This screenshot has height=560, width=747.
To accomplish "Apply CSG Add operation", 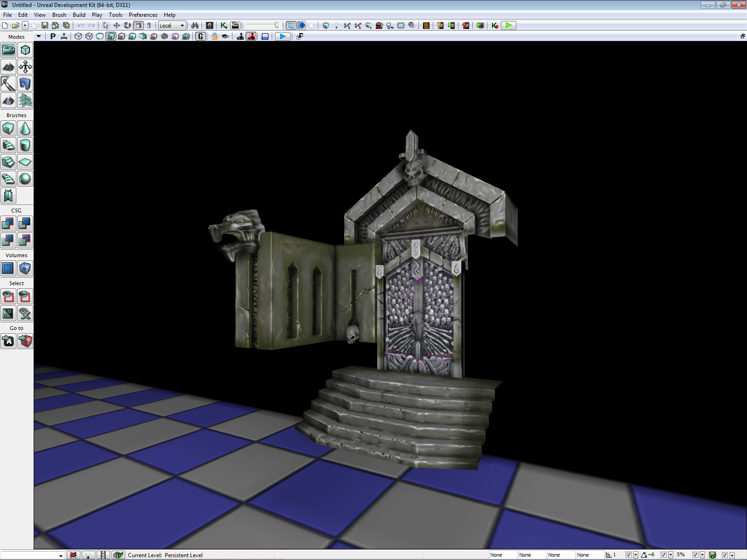I will (8, 224).
